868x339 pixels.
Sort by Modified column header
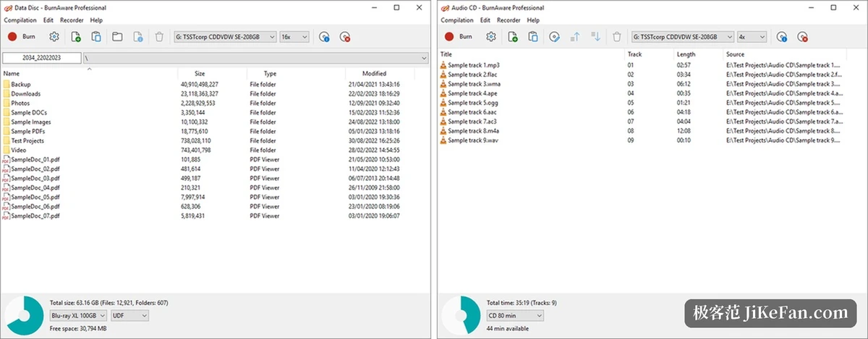click(x=379, y=73)
